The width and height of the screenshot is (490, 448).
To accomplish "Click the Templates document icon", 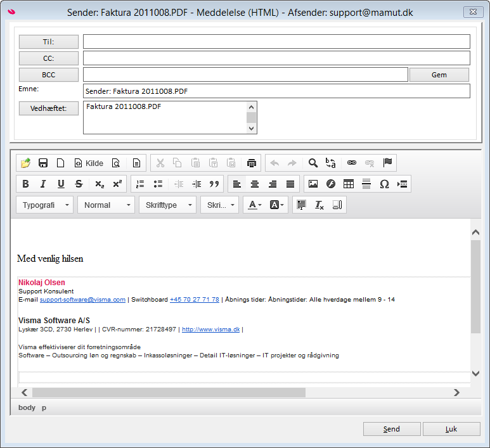I will (x=136, y=163).
